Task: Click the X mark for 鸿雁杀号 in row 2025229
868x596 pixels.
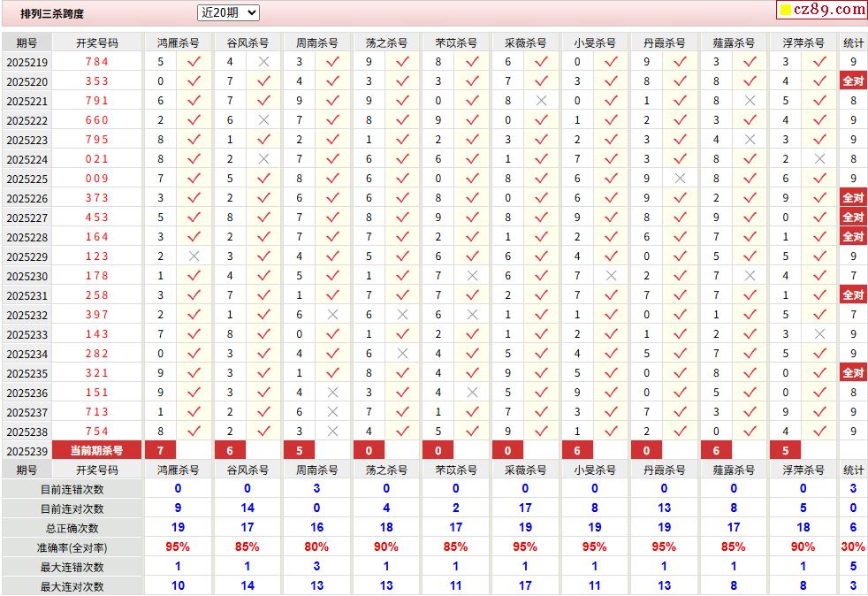Action: pos(194,256)
